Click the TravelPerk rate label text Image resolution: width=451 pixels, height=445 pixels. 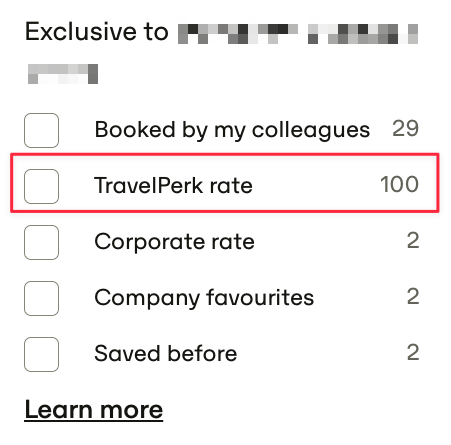[173, 185]
